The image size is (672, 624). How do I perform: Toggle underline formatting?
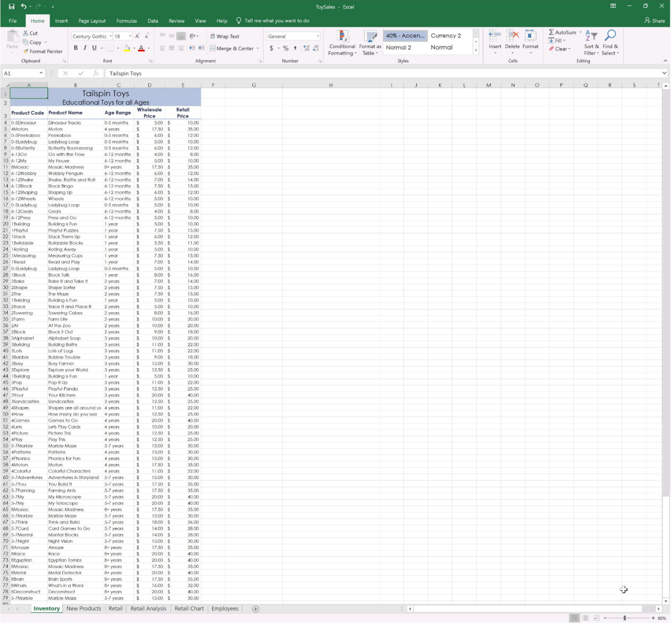[95, 48]
